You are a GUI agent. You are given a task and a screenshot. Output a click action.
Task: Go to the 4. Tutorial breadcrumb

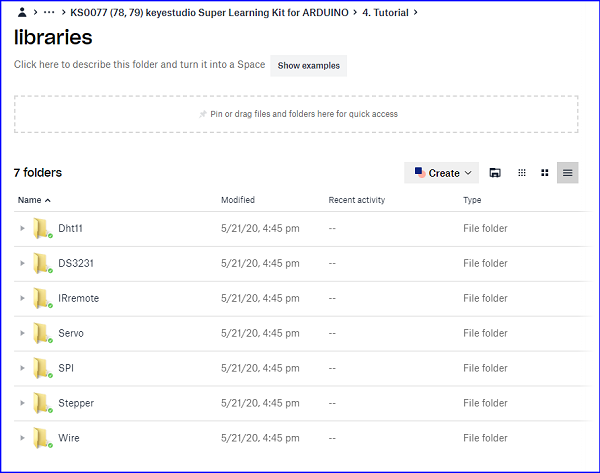385,13
